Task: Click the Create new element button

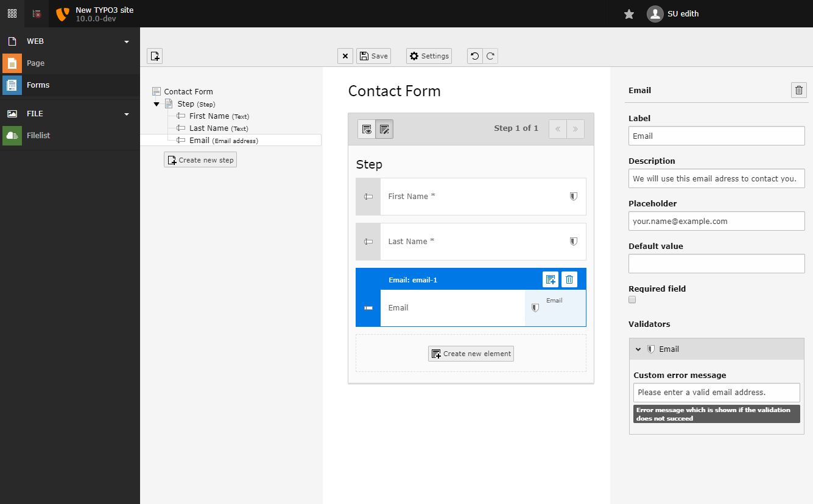Action: pos(470,353)
